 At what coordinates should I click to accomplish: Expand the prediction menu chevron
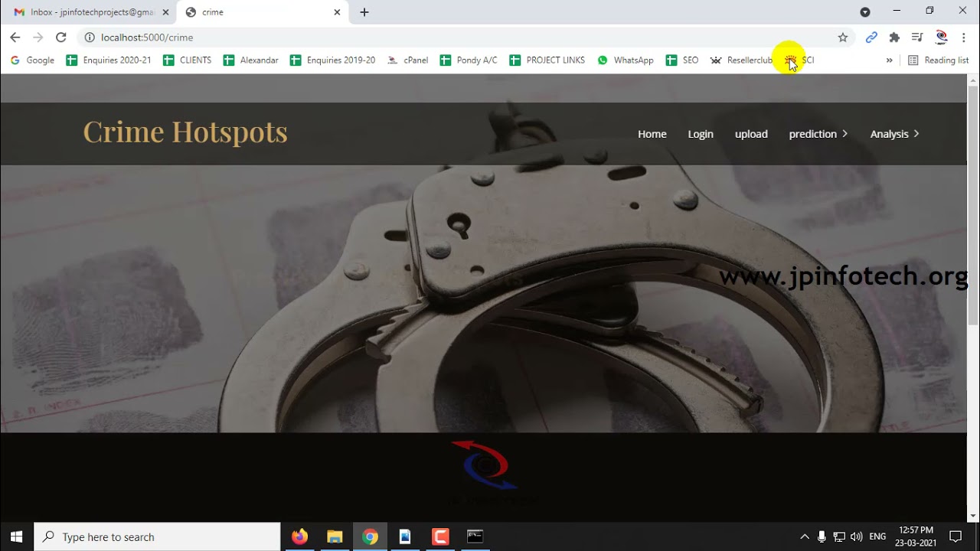click(x=844, y=134)
